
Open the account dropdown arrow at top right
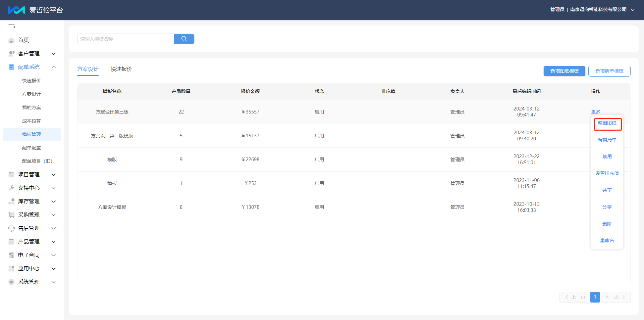pos(633,10)
